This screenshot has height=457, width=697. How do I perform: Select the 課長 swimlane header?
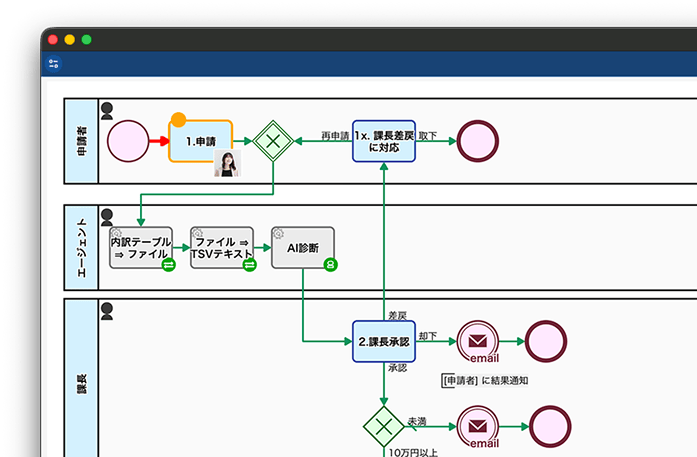coord(81,378)
